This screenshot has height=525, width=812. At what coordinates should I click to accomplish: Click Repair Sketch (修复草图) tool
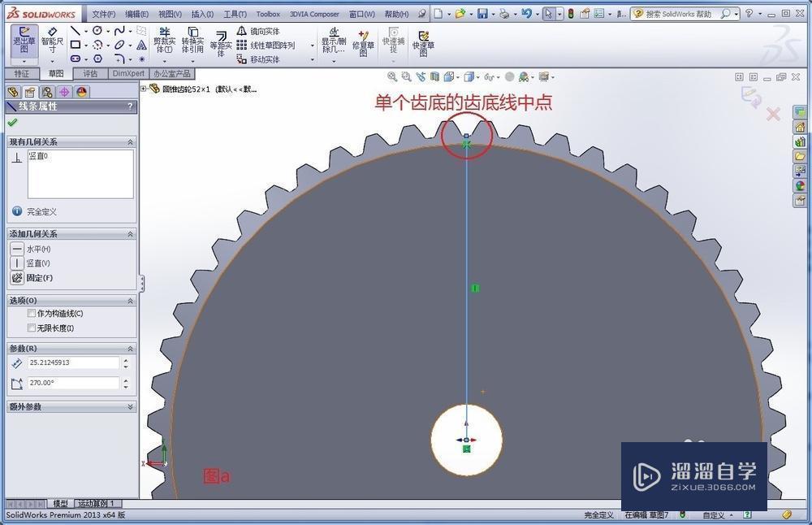pos(364,42)
